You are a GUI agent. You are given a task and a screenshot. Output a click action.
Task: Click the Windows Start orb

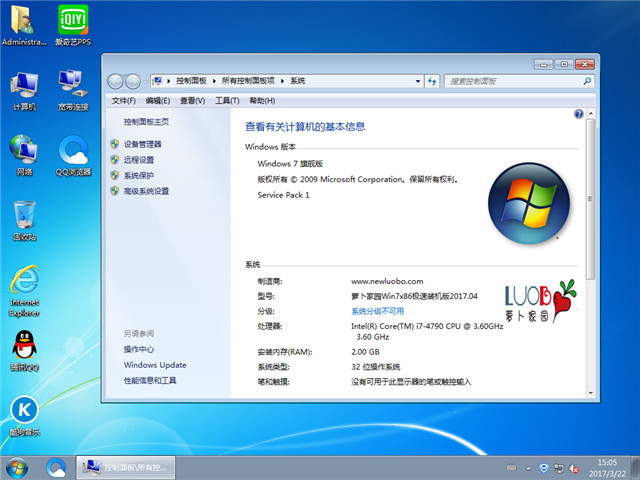(x=17, y=467)
